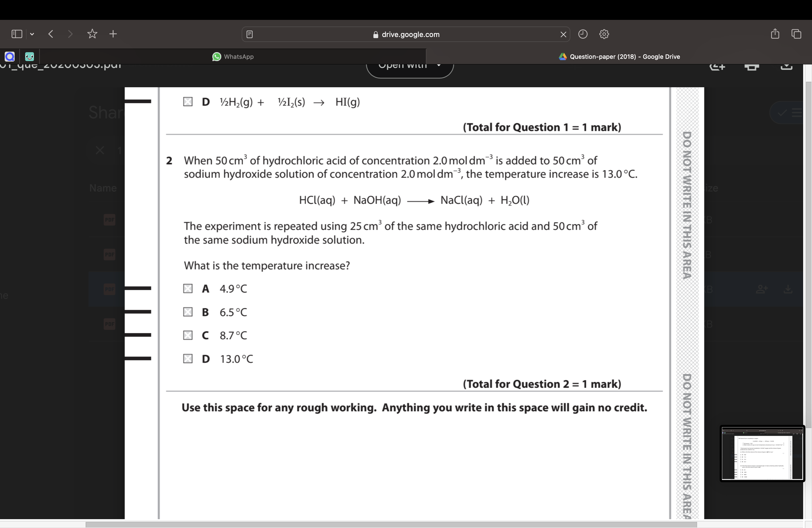Click the text (Total for Question 1 = 1 mark)

pyautogui.click(x=542, y=127)
